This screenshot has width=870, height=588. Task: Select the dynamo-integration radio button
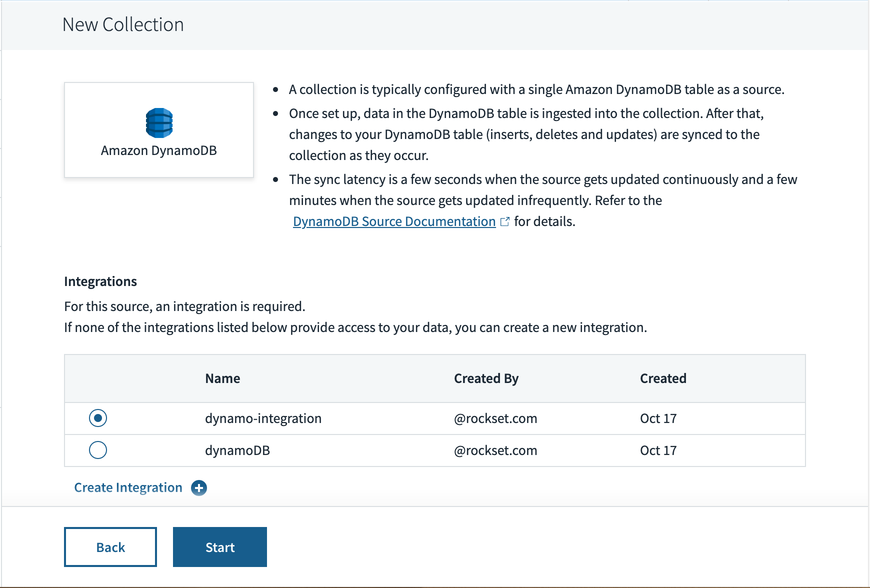(98, 418)
